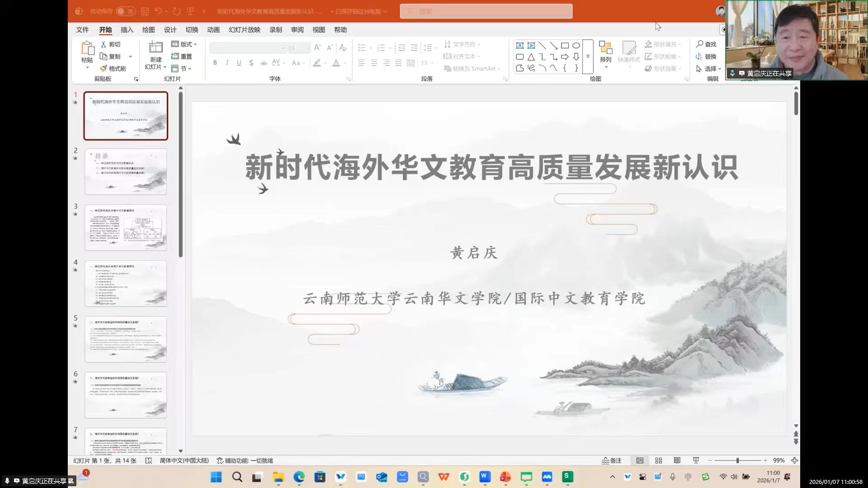This screenshot has width=868, height=488.
Task: Switch to reading view in status bar
Action: click(677, 460)
